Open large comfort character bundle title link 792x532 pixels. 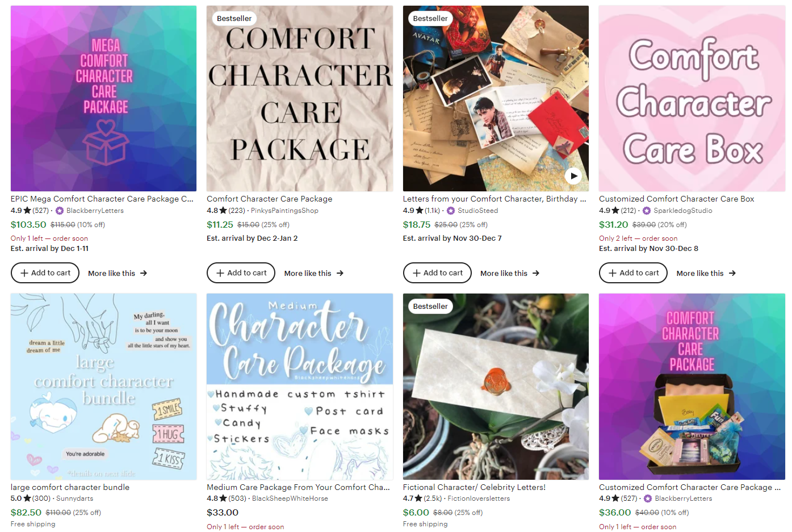(x=70, y=487)
